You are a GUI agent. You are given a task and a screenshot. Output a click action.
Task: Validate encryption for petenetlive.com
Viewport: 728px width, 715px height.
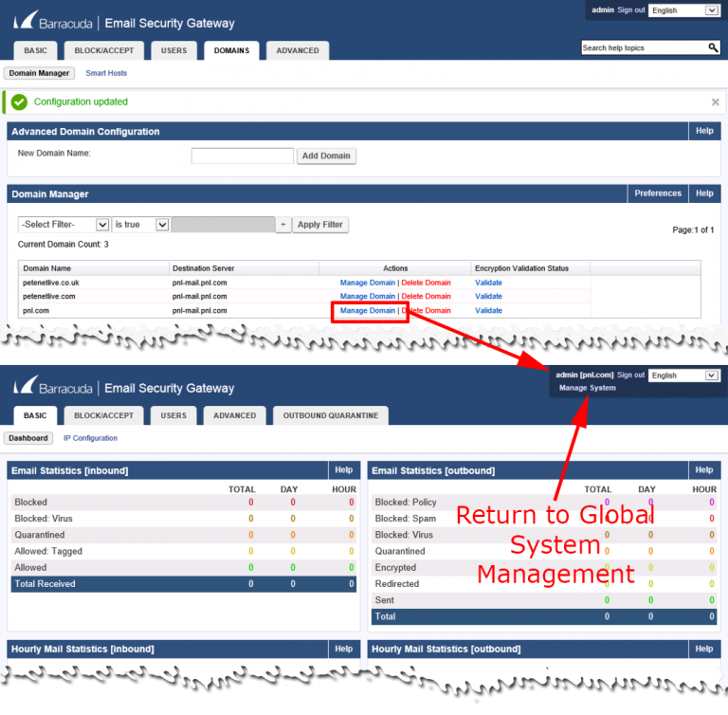(488, 297)
